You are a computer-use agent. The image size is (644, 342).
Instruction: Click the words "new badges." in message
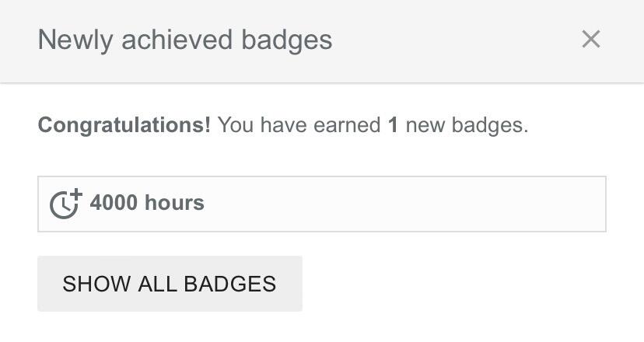(467, 125)
